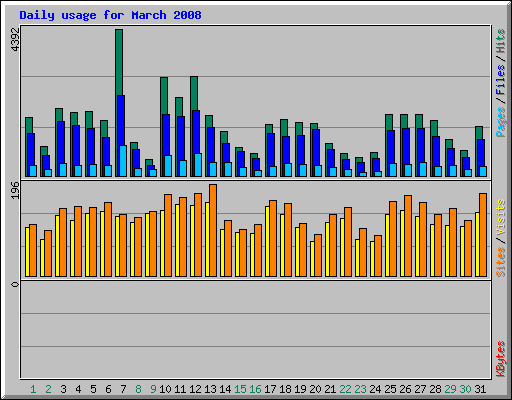Click the orange 'Sites' legend label
Viewport: 512px width, 400px height.
(x=500, y=262)
